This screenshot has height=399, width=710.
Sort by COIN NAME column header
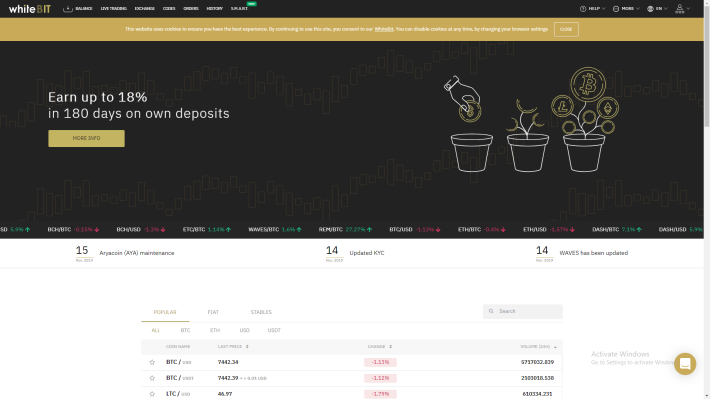point(178,346)
